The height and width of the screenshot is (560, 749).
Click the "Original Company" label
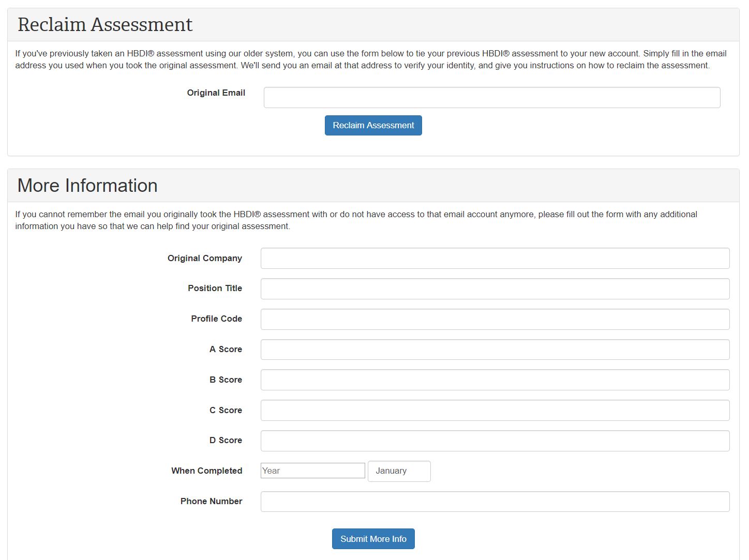click(204, 259)
